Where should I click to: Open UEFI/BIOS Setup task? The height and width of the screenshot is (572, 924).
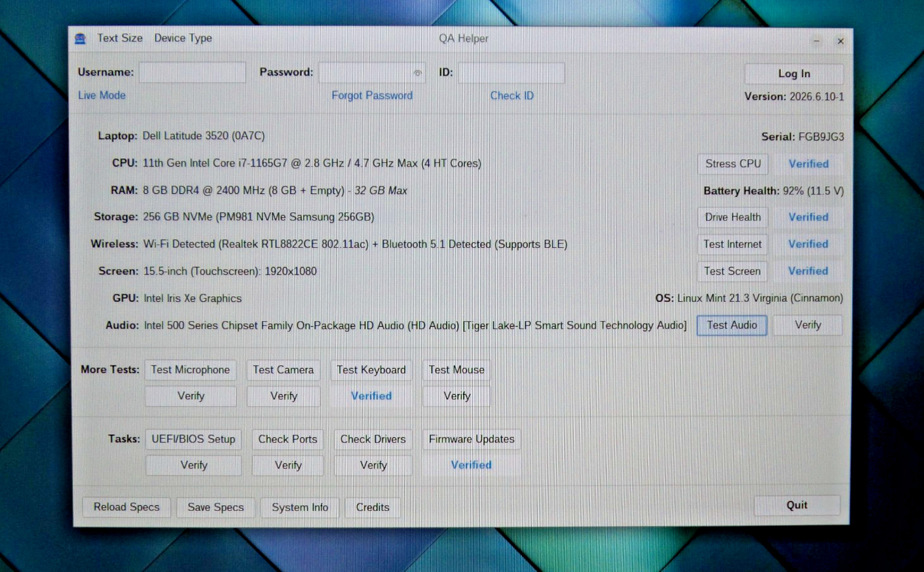(x=193, y=439)
